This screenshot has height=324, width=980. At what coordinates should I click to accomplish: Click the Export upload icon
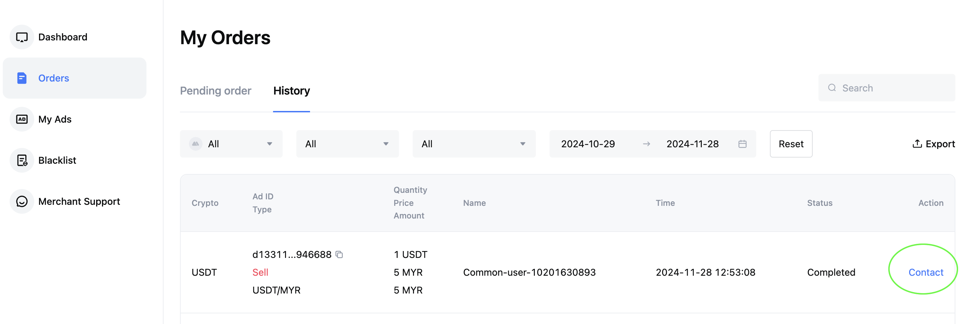(917, 144)
